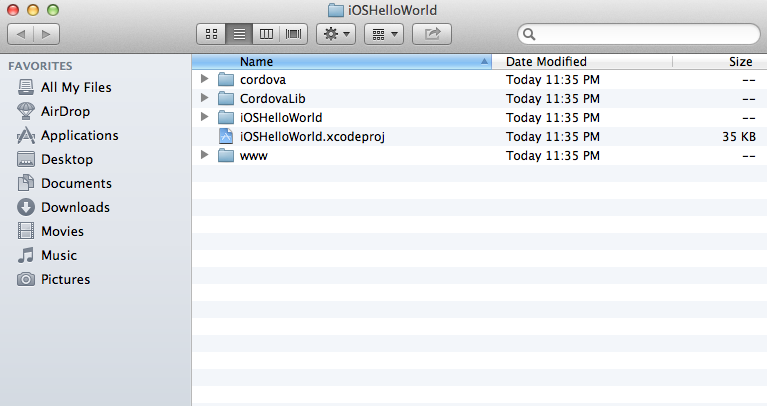Click the AirDrop parachute icon
The image size is (767, 406).
pos(26,111)
